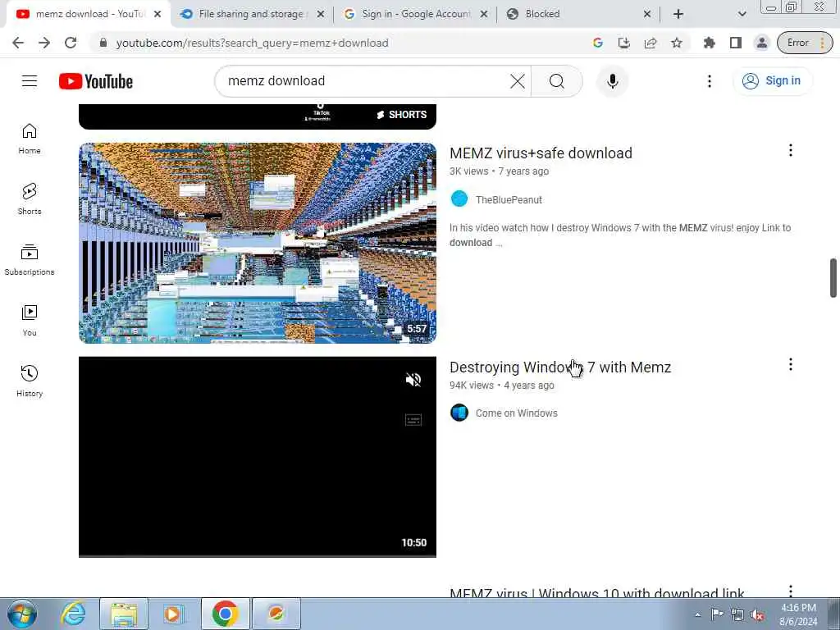Show hidden system tray icons

point(697,615)
